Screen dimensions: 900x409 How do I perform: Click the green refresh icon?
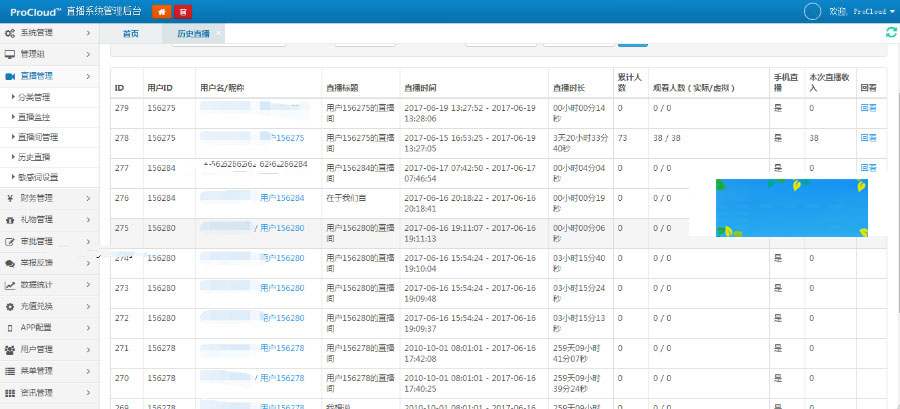pos(890,33)
